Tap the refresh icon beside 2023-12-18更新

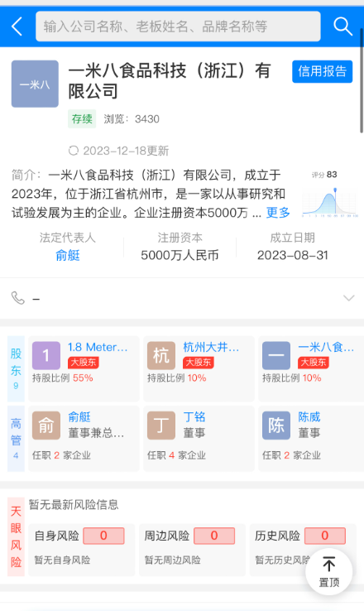click(73, 151)
